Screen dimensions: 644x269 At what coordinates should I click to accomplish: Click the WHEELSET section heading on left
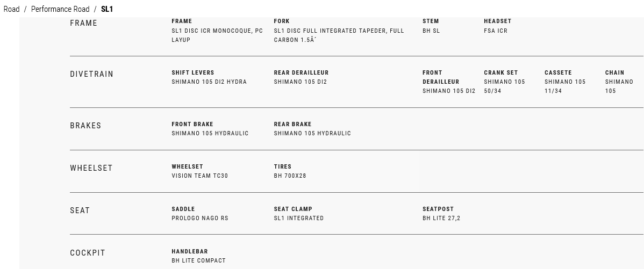pyautogui.click(x=91, y=168)
